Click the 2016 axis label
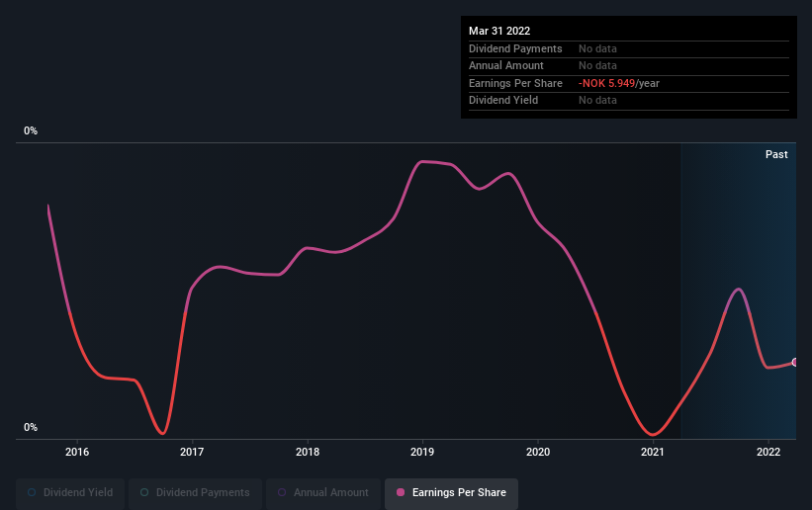Screen dimensions: 812x510 click(77, 452)
